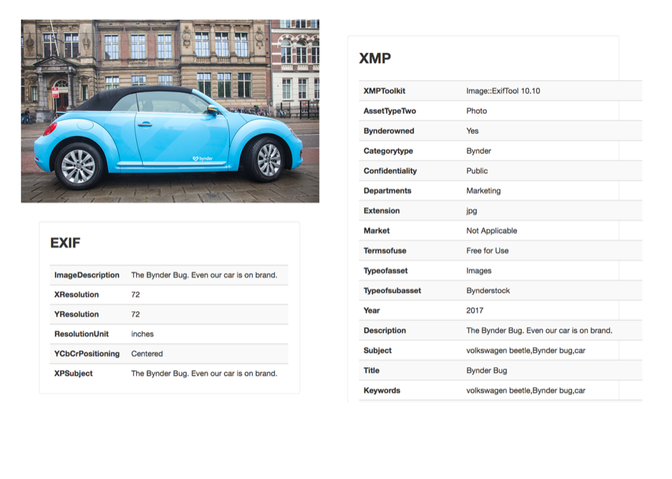Select the '2017' year value
The image size is (672, 479).
pos(474,311)
